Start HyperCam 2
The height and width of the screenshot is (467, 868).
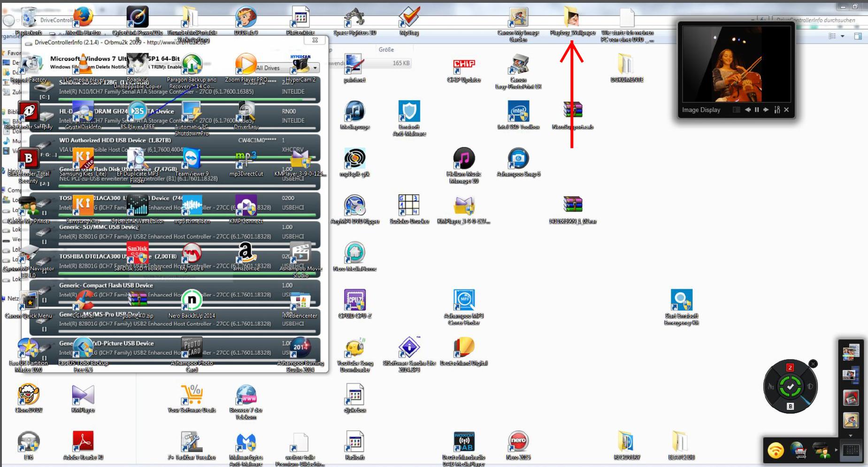pyautogui.click(x=300, y=68)
